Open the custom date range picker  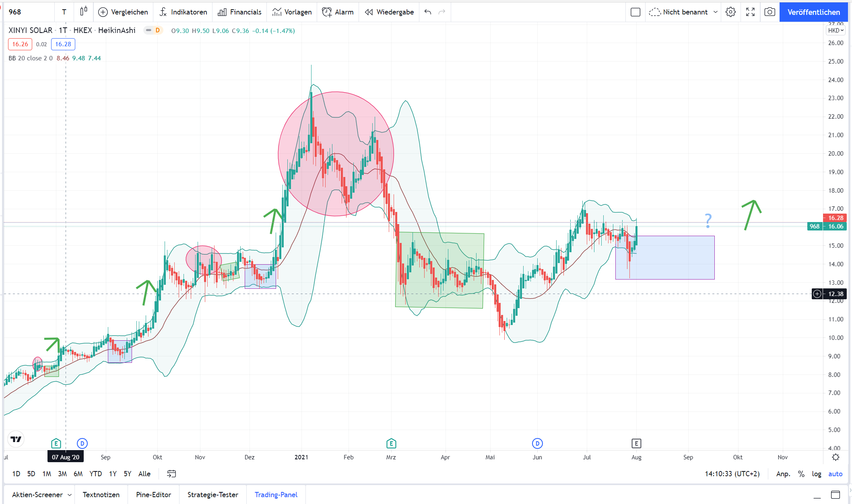click(171, 474)
